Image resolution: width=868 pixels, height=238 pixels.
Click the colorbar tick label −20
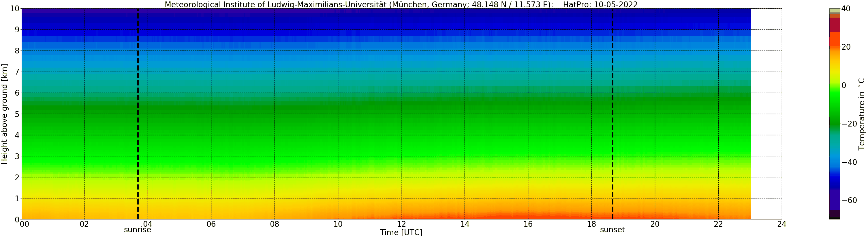point(849,124)
